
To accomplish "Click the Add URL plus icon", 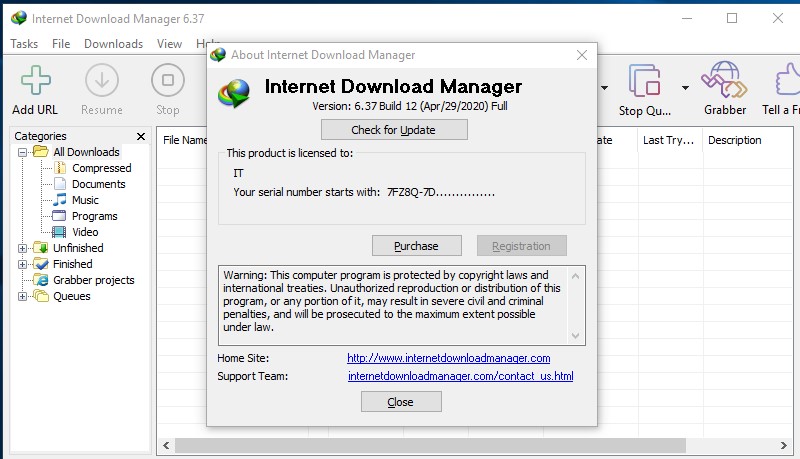I will click(36, 80).
